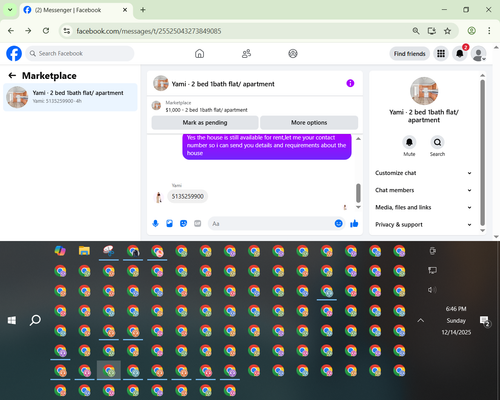Open a new browser tab
500x400 pixels.
pos(143,10)
